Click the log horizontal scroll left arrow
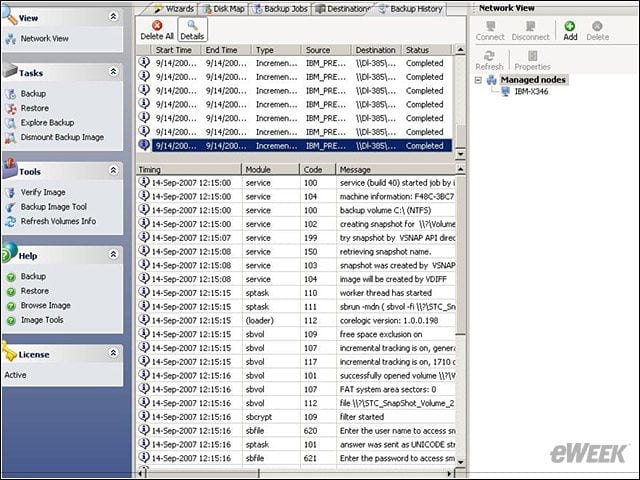 141,473
